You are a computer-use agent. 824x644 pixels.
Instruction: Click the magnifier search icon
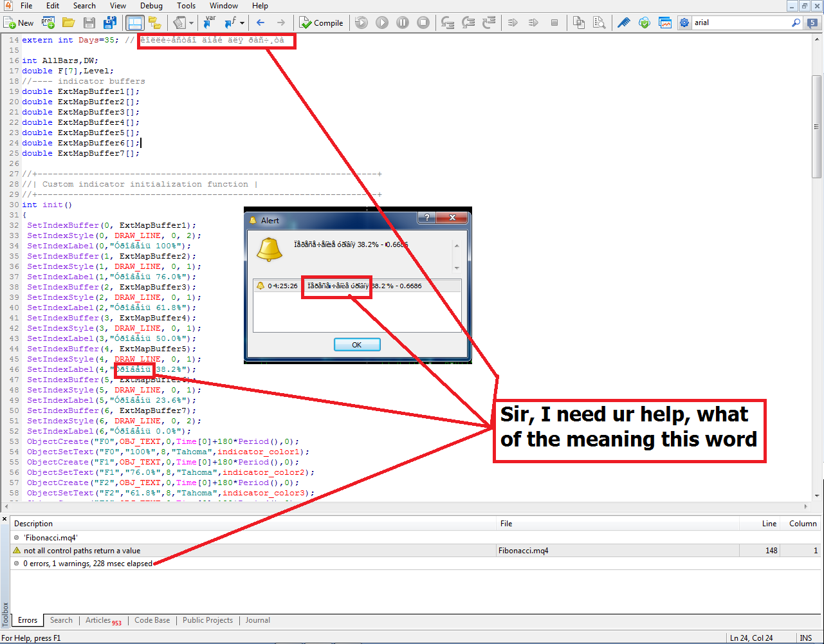(x=796, y=23)
